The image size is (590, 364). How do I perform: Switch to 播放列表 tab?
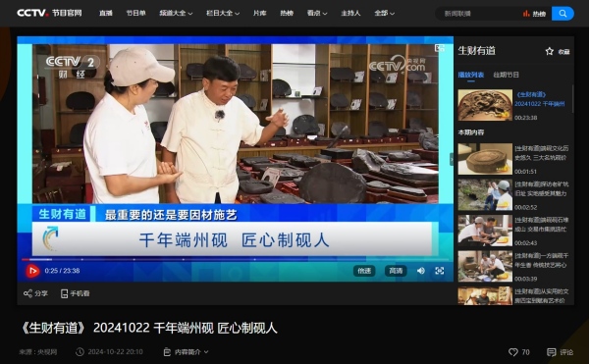470,75
